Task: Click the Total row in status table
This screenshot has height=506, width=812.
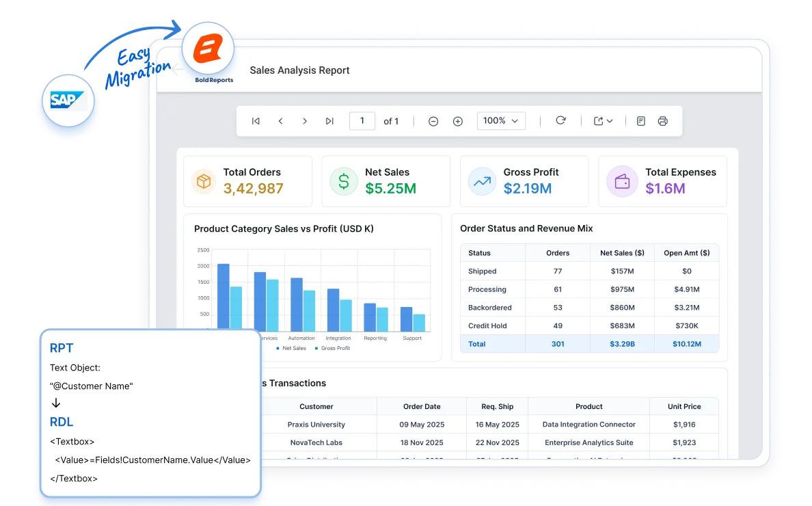Action: click(x=589, y=344)
